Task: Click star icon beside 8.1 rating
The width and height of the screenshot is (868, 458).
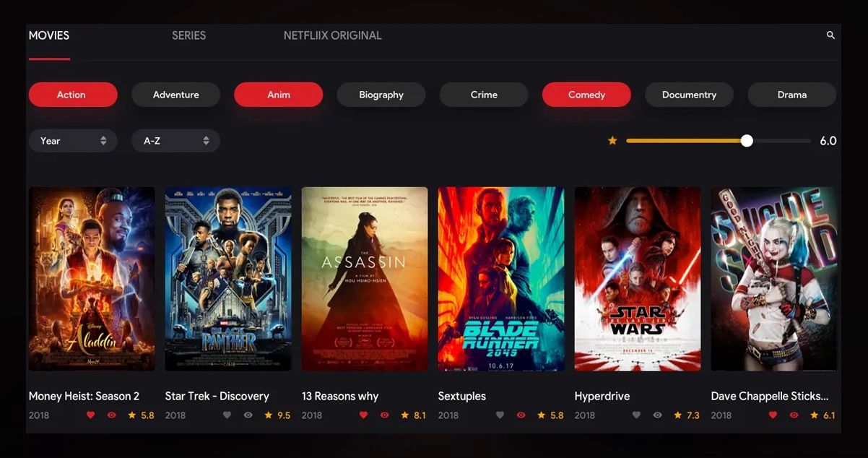Action: pos(405,415)
